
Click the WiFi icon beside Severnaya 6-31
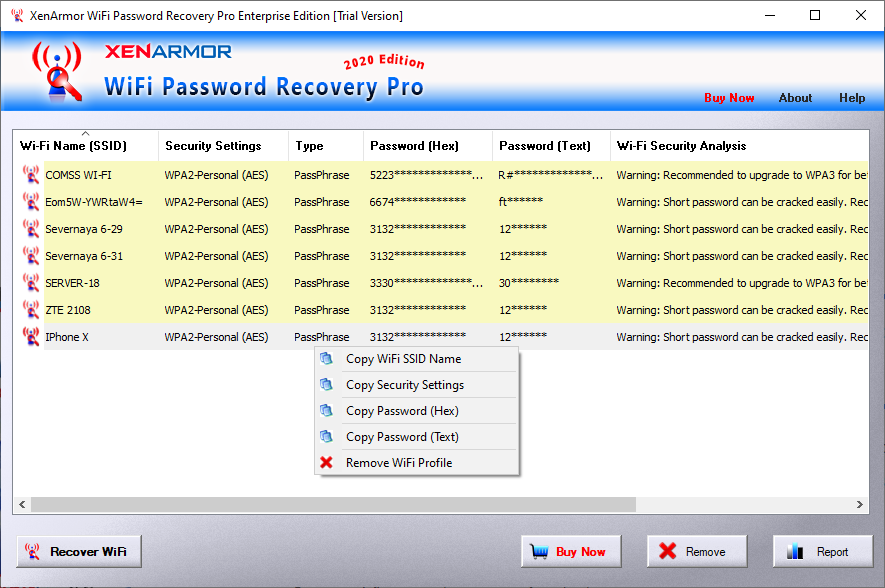click(30, 256)
